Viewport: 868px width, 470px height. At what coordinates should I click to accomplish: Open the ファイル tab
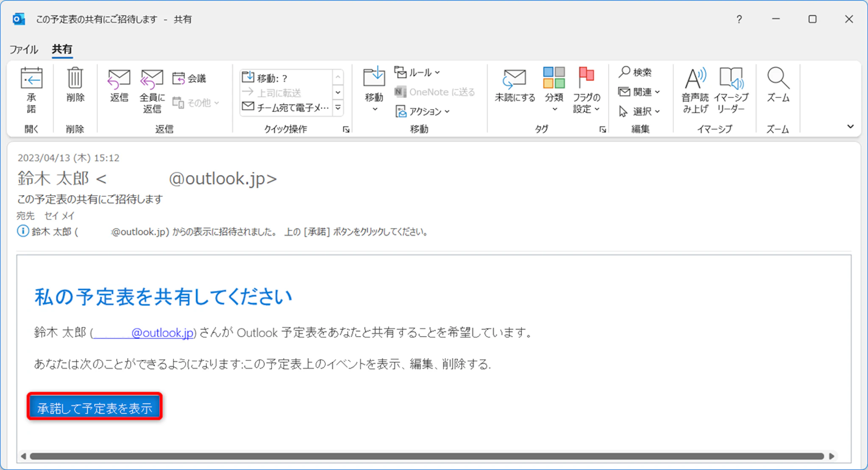tap(24, 49)
